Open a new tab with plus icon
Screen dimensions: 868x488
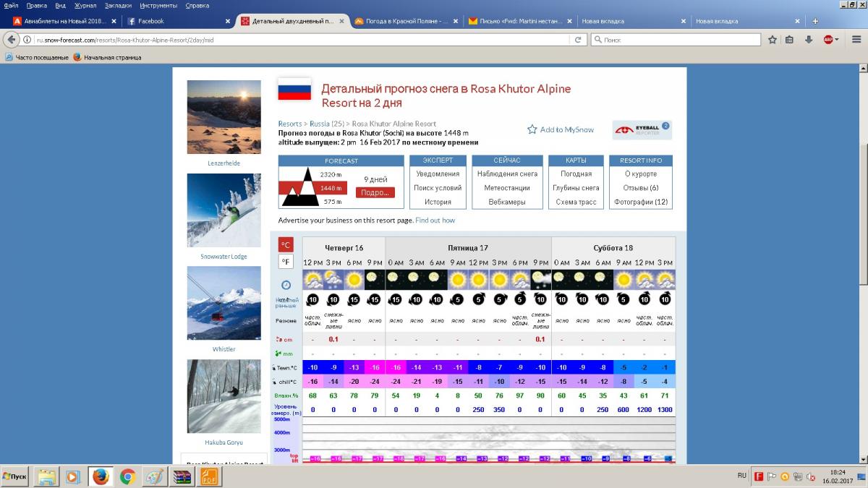coord(815,21)
